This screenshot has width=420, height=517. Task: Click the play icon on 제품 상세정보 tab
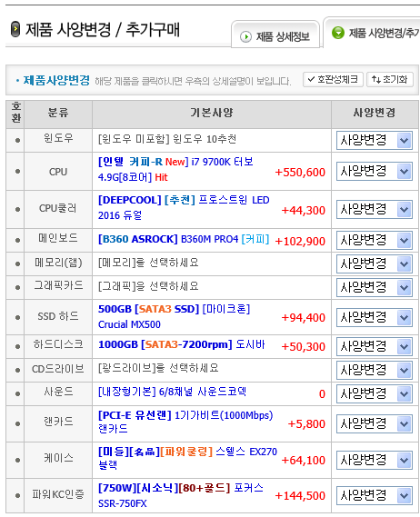coord(245,36)
